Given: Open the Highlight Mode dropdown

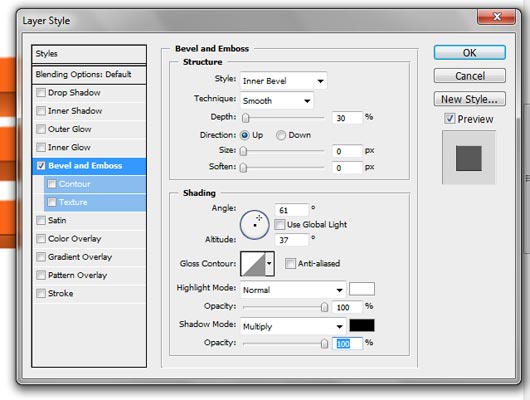Looking at the screenshot, I should (293, 290).
